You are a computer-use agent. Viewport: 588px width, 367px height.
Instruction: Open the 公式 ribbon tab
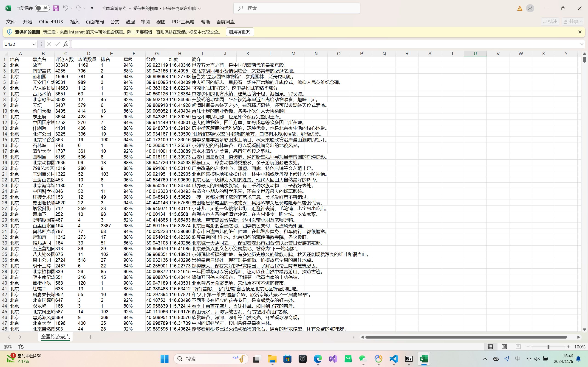[x=115, y=22]
